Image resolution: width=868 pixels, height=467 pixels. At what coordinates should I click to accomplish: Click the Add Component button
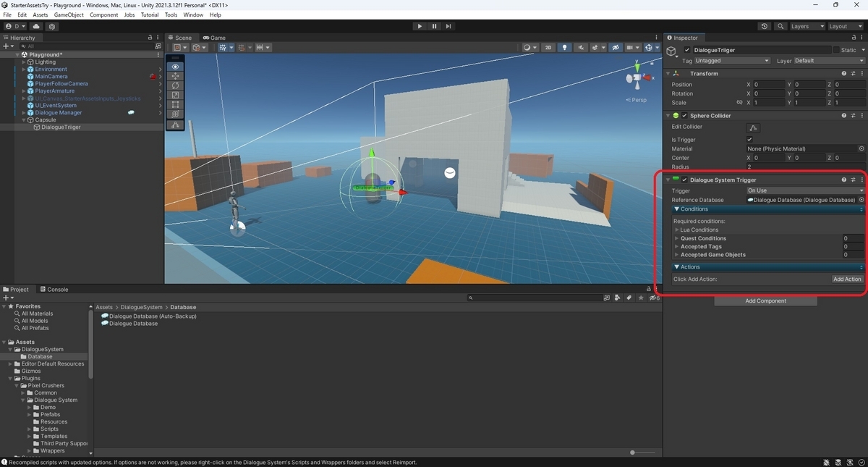click(x=765, y=300)
